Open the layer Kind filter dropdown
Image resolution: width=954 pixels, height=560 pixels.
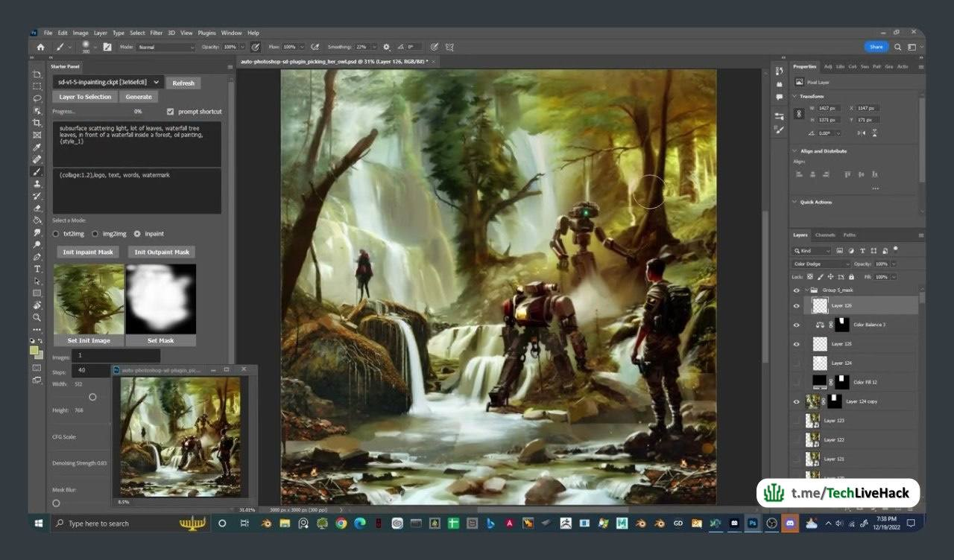coord(812,251)
